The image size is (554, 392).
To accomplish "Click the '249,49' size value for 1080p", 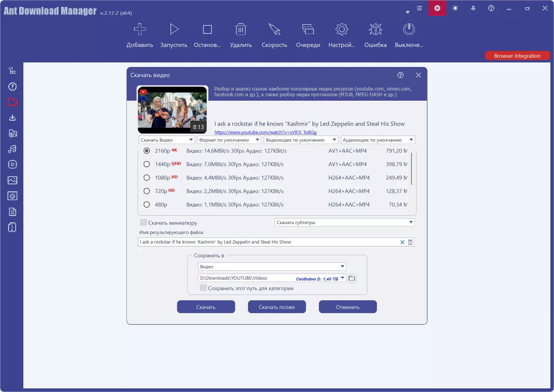I will click(x=394, y=178).
